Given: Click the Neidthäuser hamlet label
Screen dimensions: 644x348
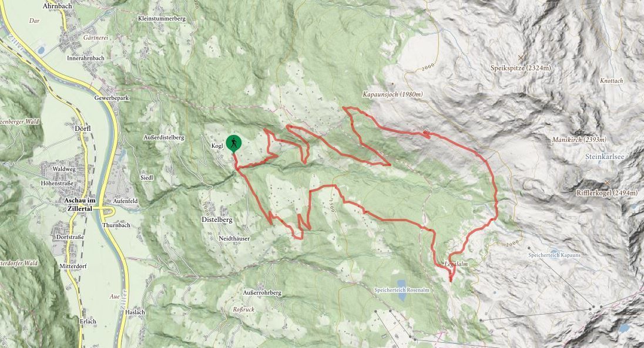Looking at the screenshot, I should pos(234,238).
